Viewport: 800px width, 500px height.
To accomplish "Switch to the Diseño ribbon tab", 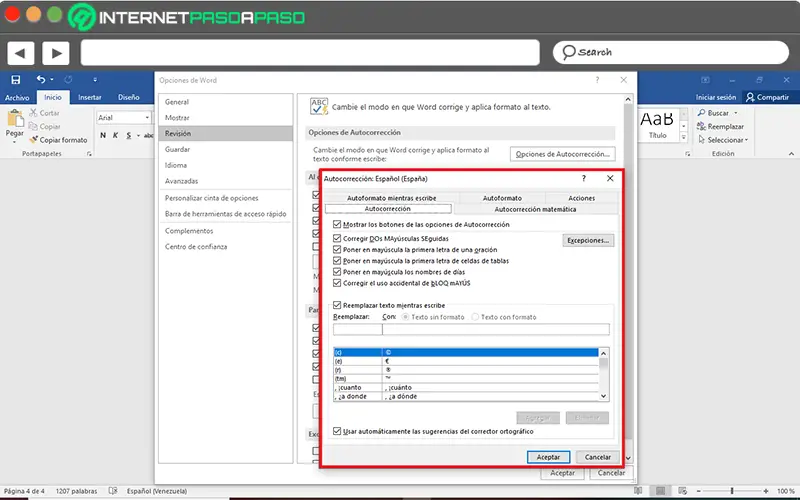I will coord(129,97).
